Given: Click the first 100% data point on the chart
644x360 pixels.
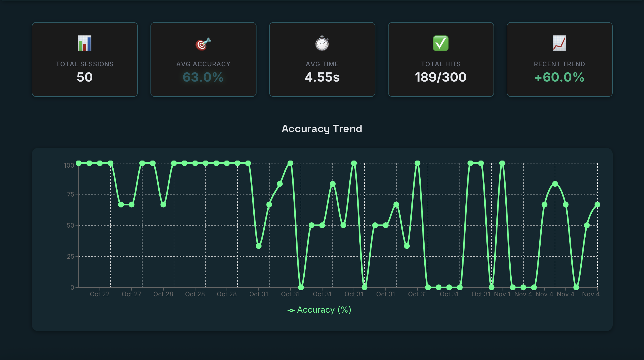Looking at the screenshot, I should (x=78, y=163).
